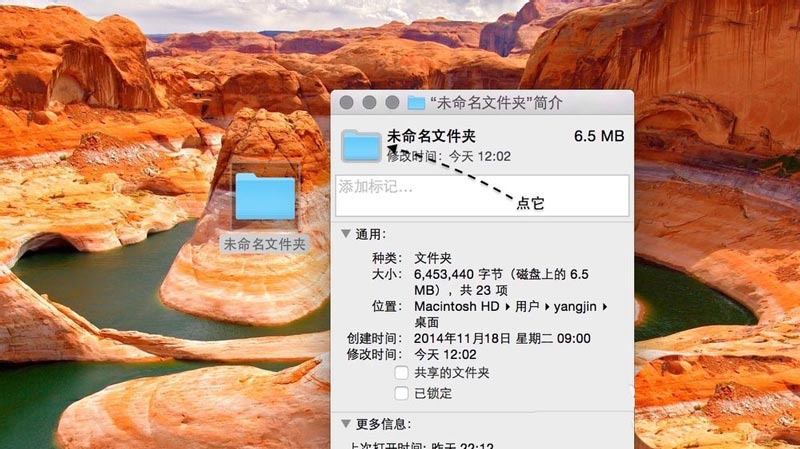Toggle the 更多信息 disclosure triangle
Viewport: 800px width, 449px height.
pyautogui.click(x=346, y=424)
